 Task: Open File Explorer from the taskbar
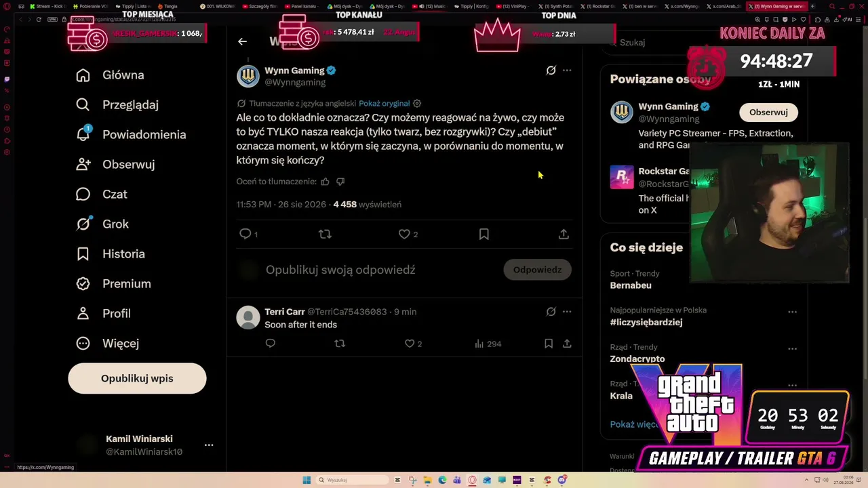tap(428, 480)
